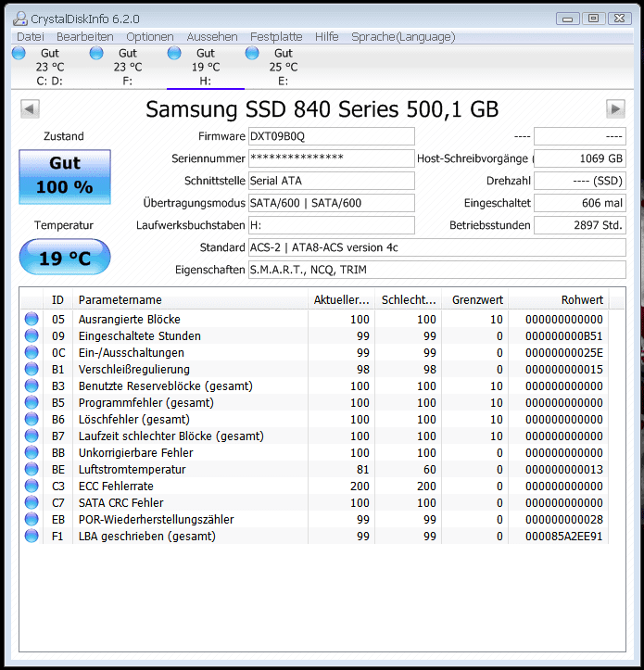Click Host-Schreibvorgänge value 1069 GB
This screenshot has width=644, height=670.
tap(580, 158)
